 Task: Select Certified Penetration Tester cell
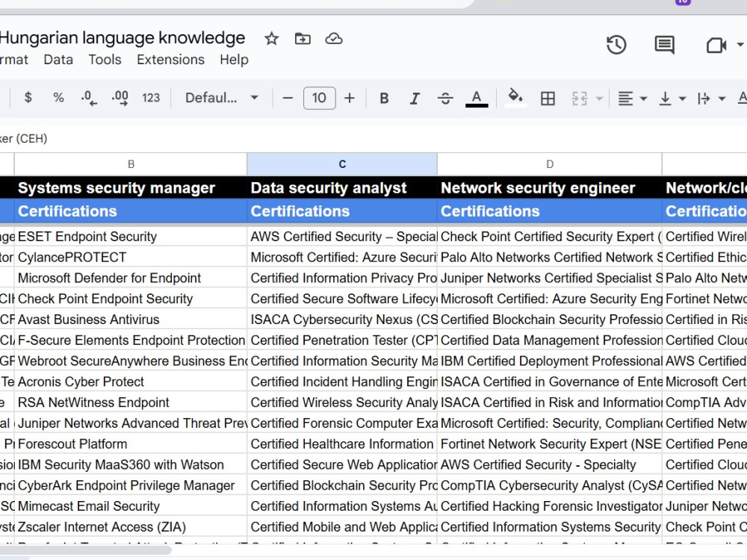pos(342,340)
